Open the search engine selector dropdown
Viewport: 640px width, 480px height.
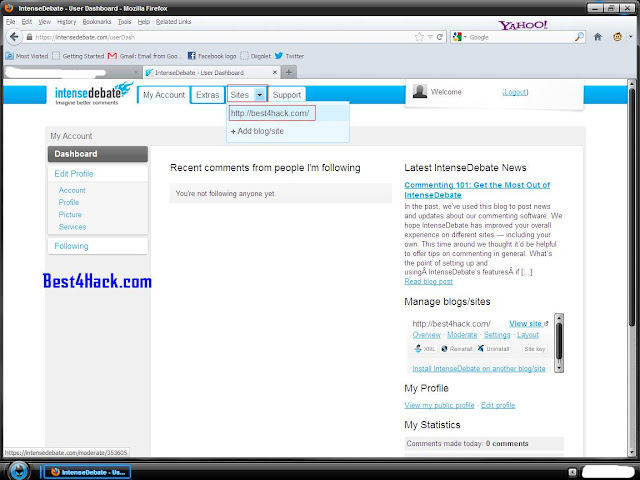pos(460,37)
